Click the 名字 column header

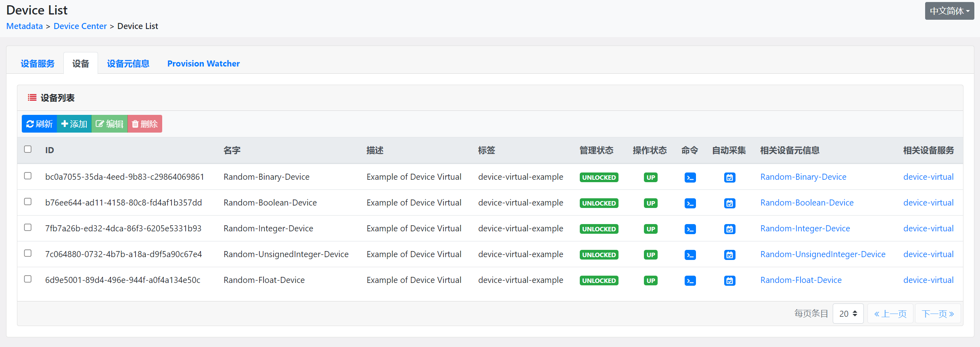coord(232,150)
